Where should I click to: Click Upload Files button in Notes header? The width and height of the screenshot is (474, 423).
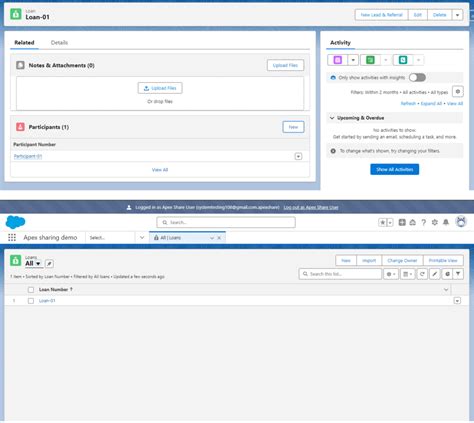[x=285, y=65]
